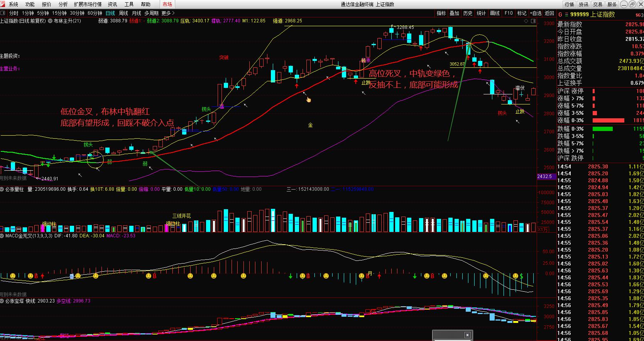Select the 30分钟 period
Image resolution: width=644 pixels, height=341 pixels.
tap(77, 13)
